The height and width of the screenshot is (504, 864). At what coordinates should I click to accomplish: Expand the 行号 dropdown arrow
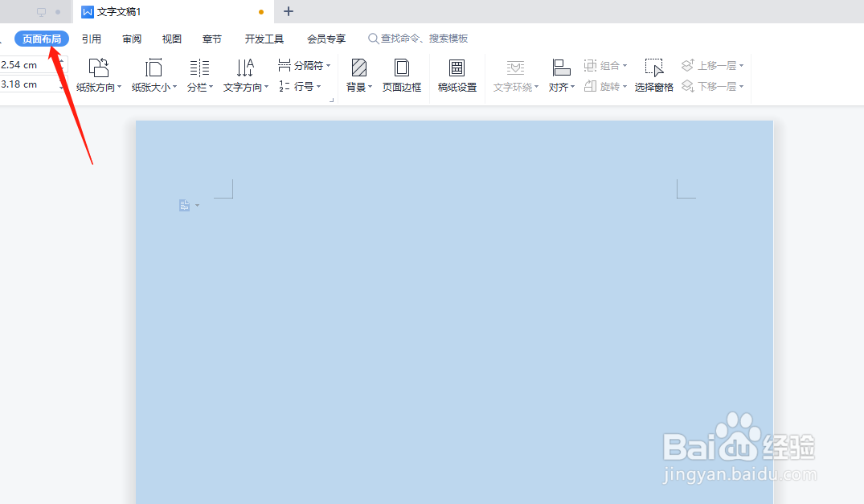click(318, 87)
